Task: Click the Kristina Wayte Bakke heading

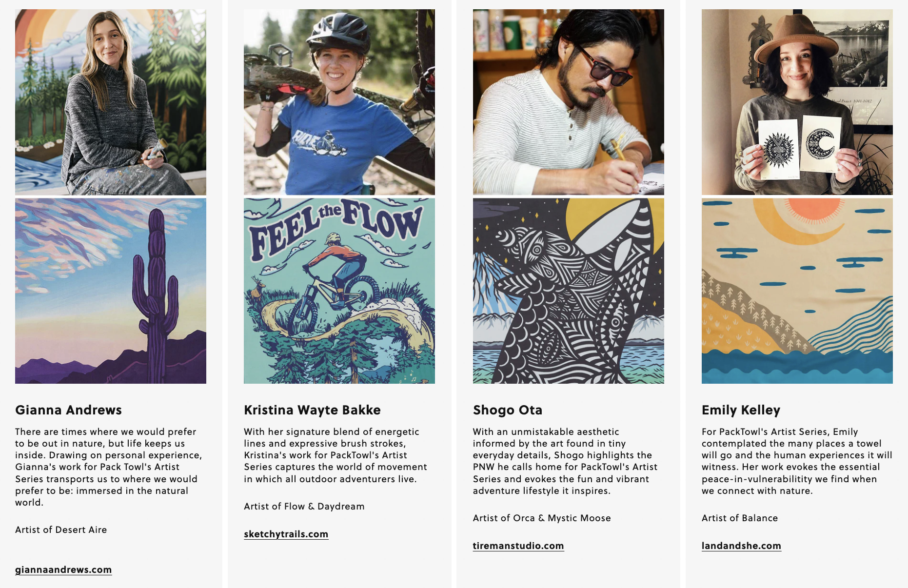Action: (312, 410)
